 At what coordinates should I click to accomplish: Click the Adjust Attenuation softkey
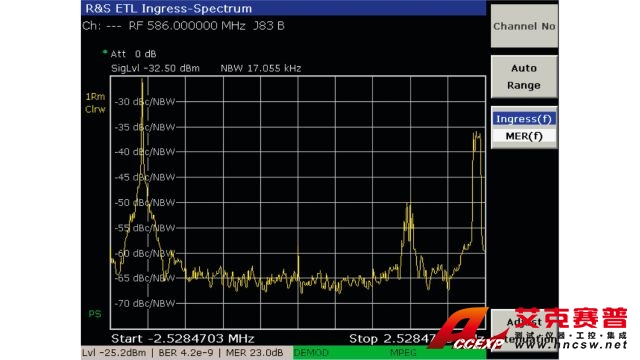[x=524, y=330]
